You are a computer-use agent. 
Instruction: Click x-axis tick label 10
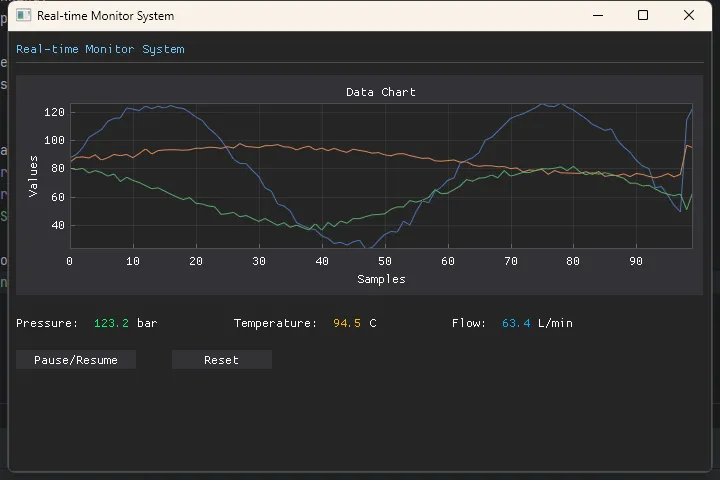click(133, 261)
